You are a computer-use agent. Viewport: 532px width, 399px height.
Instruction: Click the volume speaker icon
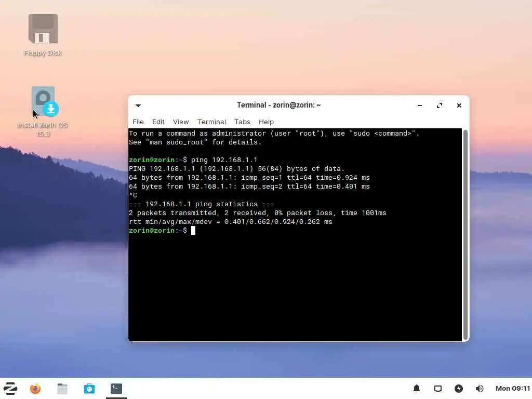[480, 389]
